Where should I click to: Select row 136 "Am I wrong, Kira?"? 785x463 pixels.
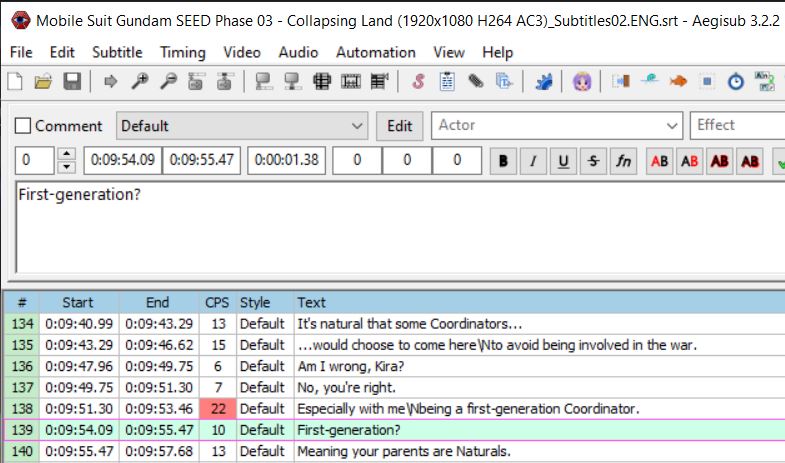coord(395,366)
